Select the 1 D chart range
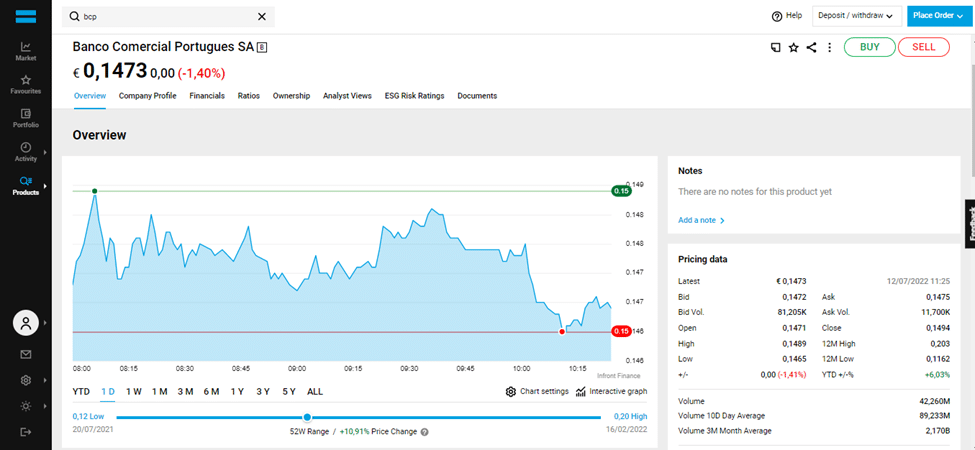This screenshot has width=975, height=450. (108, 392)
